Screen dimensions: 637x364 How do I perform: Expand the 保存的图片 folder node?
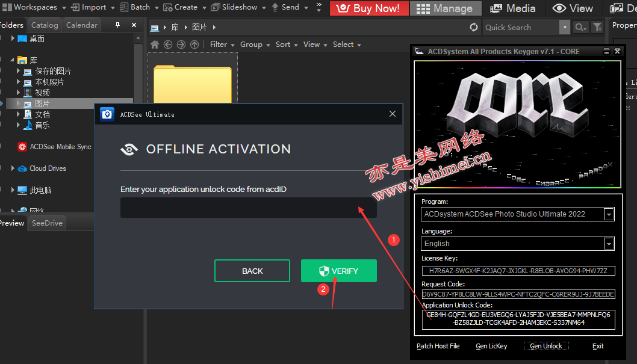(18, 71)
